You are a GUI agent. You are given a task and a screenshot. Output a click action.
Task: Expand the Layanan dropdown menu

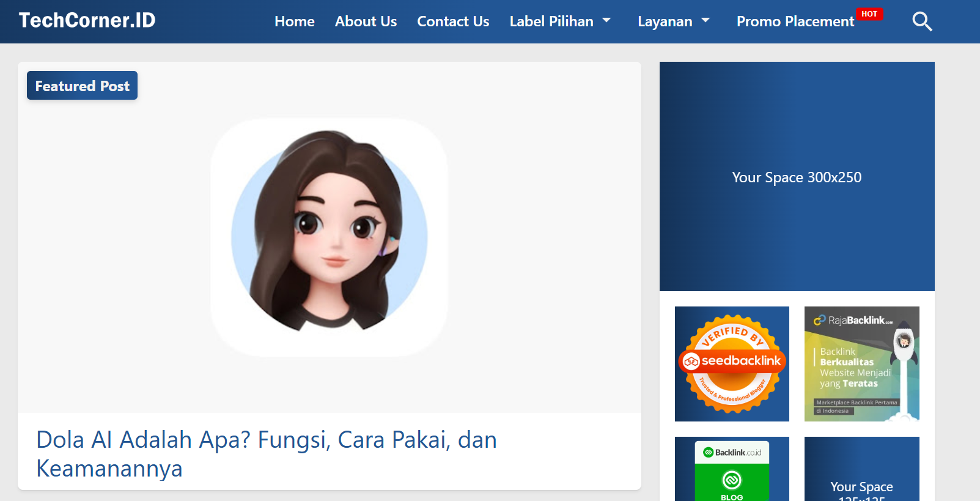coord(674,21)
